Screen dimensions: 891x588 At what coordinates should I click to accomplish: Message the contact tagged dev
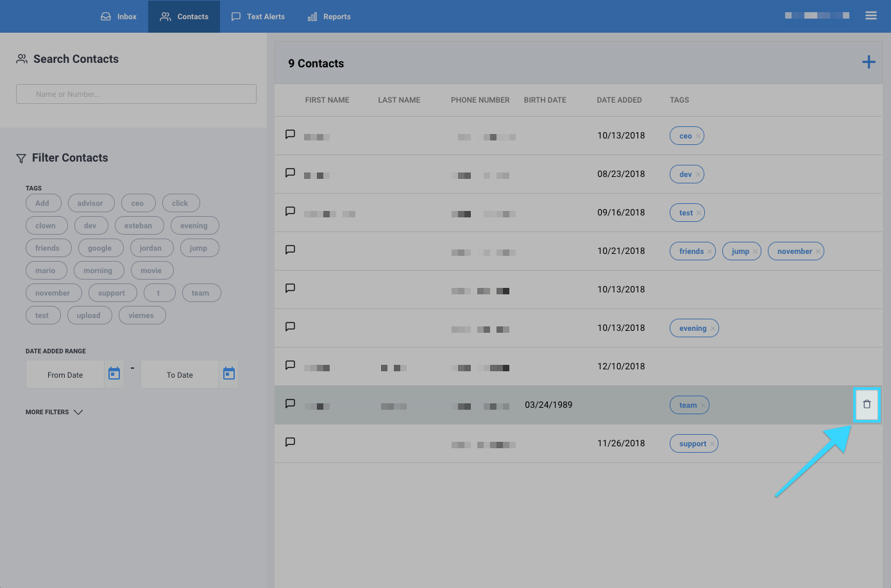290,172
